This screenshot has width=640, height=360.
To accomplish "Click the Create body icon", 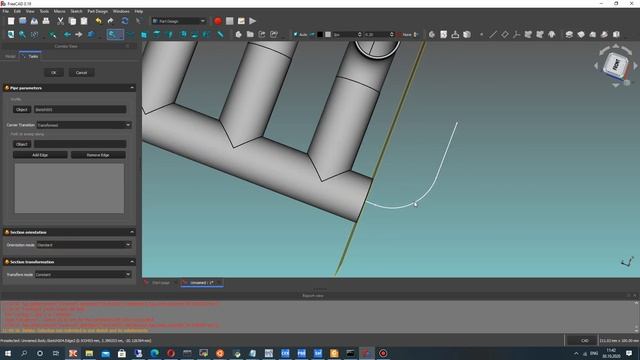I will point(432,35).
